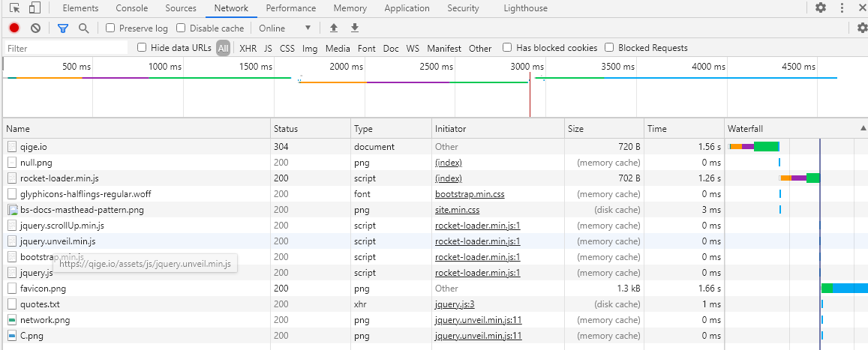Click the rocket-loader.min.js file icon

(x=12, y=178)
